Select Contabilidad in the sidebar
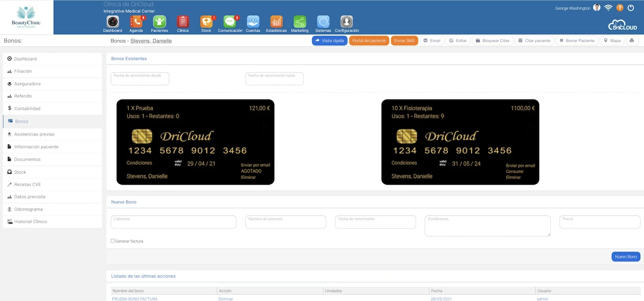Image resolution: width=644 pixels, height=301 pixels. tap(27, 108)
